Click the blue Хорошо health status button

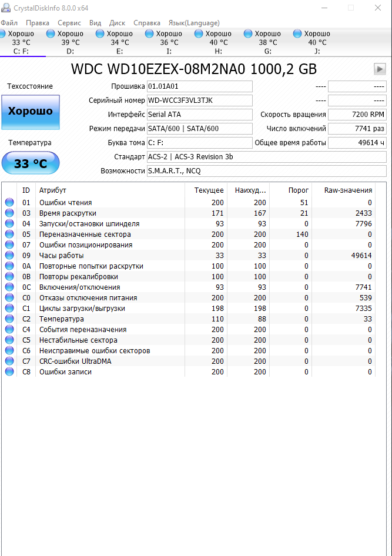pyautogui.click(x=31, y=112)
